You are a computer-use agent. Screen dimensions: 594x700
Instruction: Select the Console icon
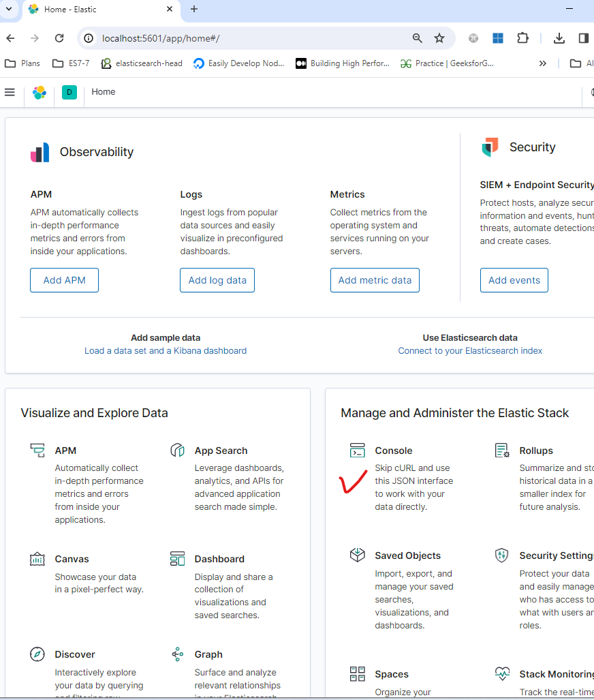(x=357, y=450)
